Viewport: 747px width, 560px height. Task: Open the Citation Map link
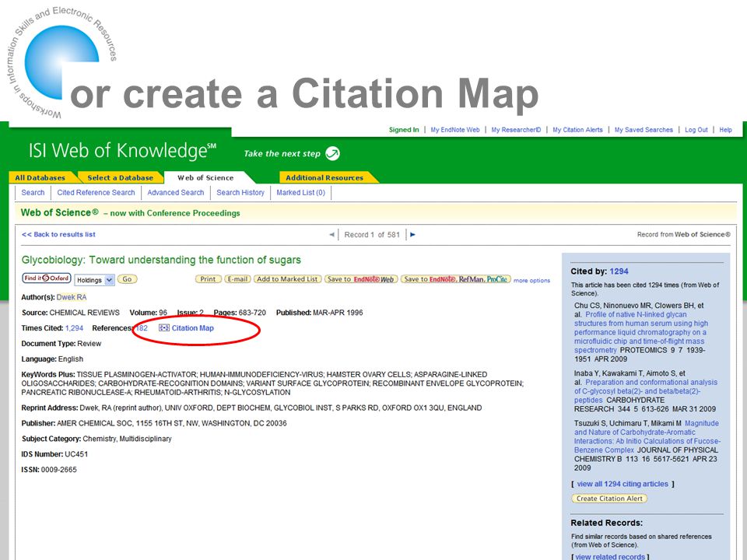click(x=192, y=328)
